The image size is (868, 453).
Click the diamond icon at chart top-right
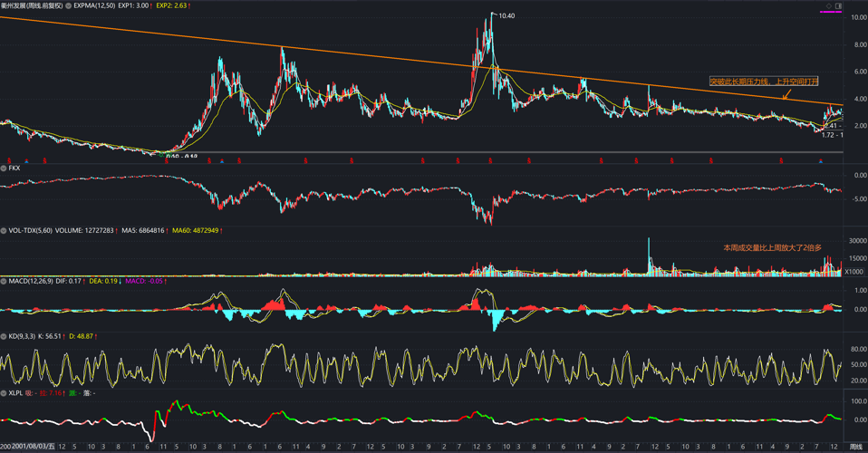pos(828,5)
